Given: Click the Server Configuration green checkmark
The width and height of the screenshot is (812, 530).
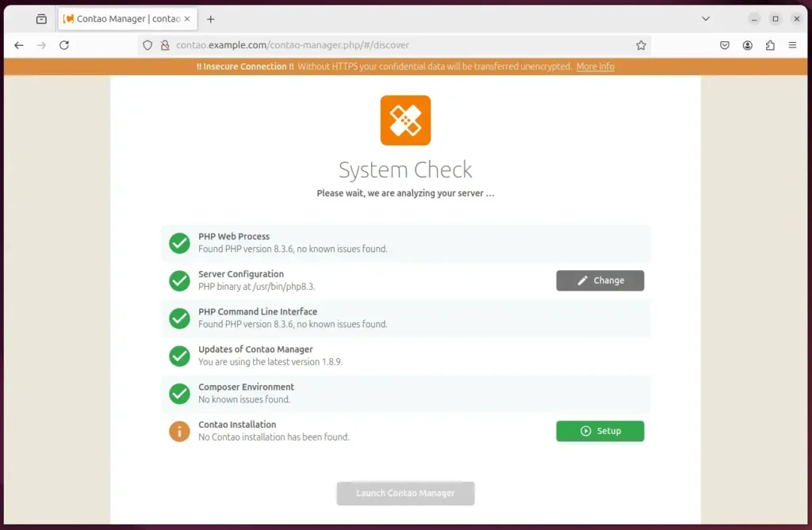Looking at the screenshot, I should (x=180, y=280).
